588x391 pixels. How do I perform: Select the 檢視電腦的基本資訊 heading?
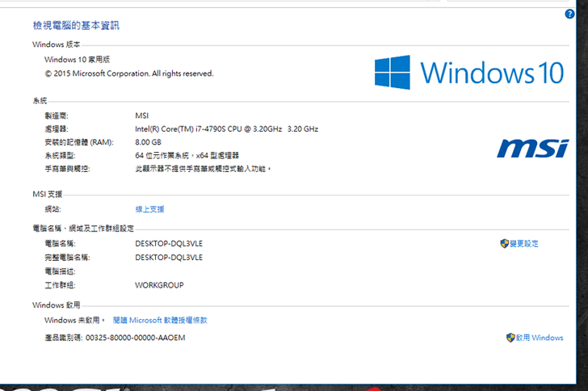pyautogui.click(x=76, y=26)
